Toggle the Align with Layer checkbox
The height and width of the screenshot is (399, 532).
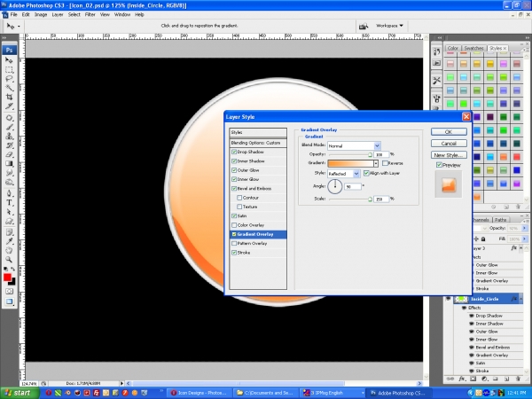pyautogui.click(x=366, y=173)
